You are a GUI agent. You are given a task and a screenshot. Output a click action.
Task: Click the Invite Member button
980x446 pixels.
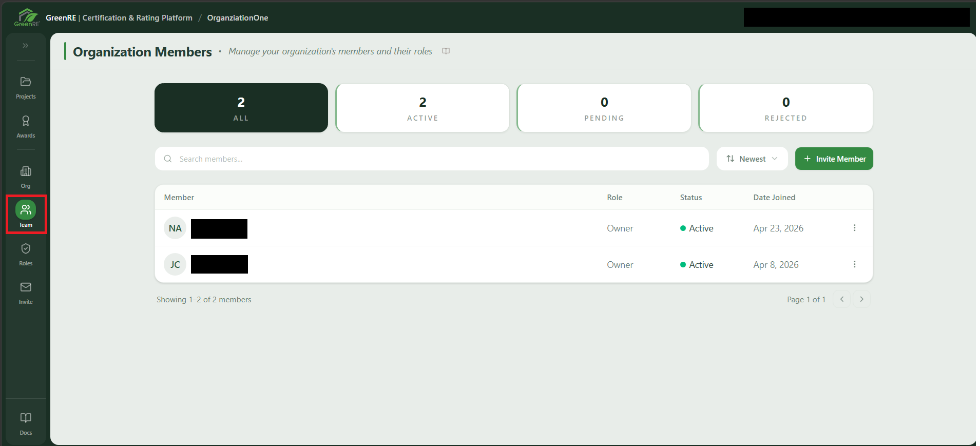[834, 159]
